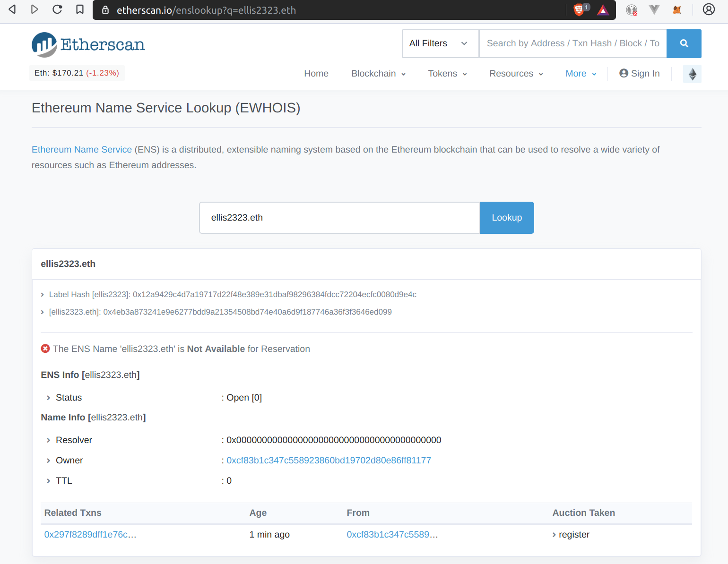This screenshot has height=564, width=728.
Task: Click chevron beside Status row
Action: pyautogui.click(x=48, y=398)
